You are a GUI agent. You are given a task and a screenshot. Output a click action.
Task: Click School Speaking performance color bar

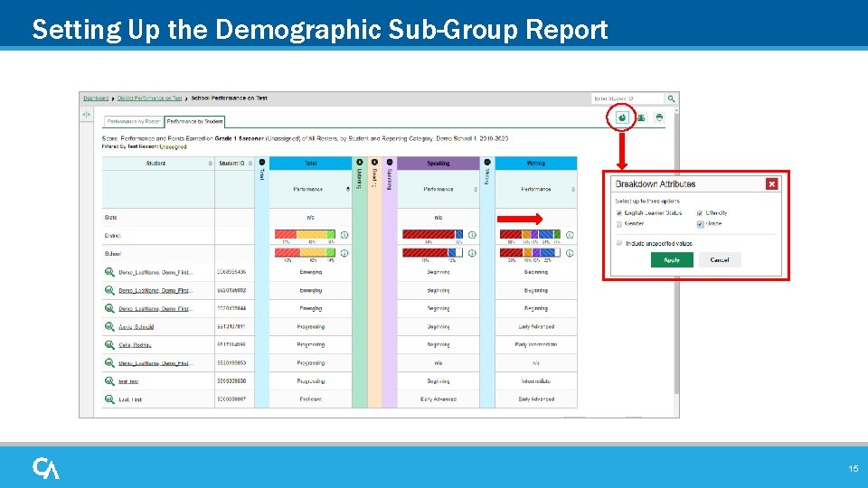click(x=432, y=253)
